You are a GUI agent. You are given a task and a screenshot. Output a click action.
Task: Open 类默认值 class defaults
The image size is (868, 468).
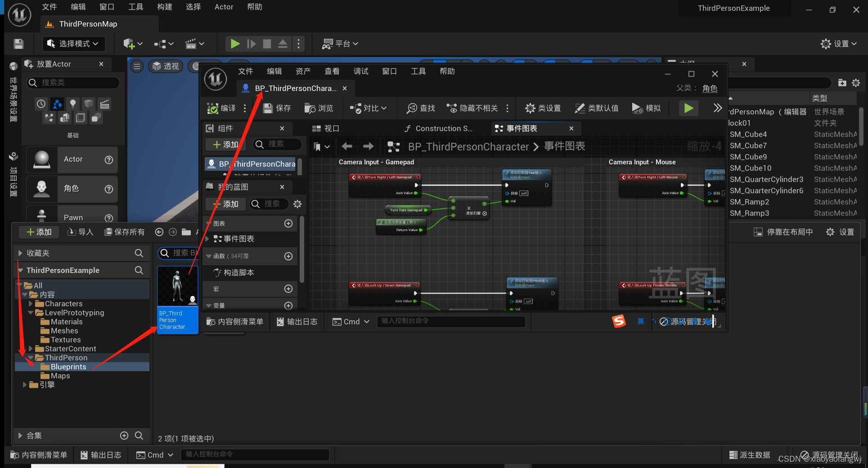coord(597,108)
